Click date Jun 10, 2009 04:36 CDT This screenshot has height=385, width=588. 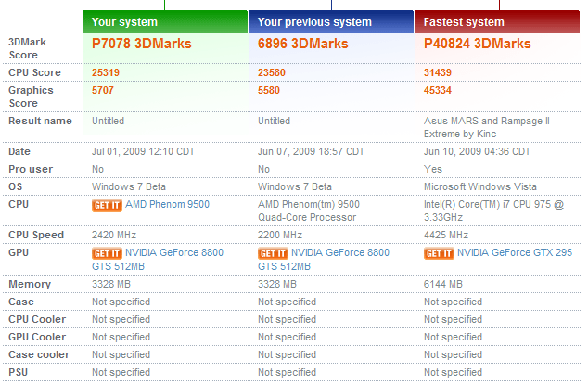478,151
